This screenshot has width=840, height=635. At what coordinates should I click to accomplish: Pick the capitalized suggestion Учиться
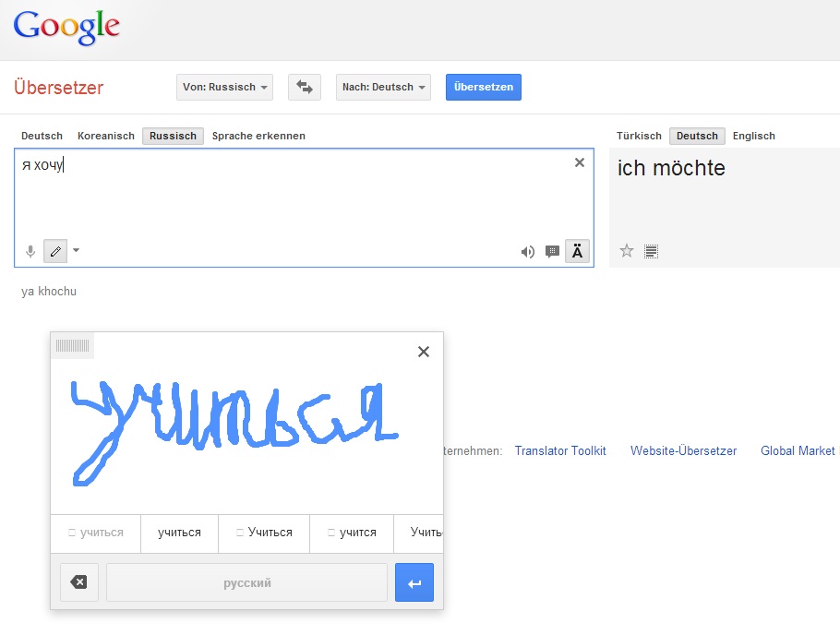pos(264,533)
